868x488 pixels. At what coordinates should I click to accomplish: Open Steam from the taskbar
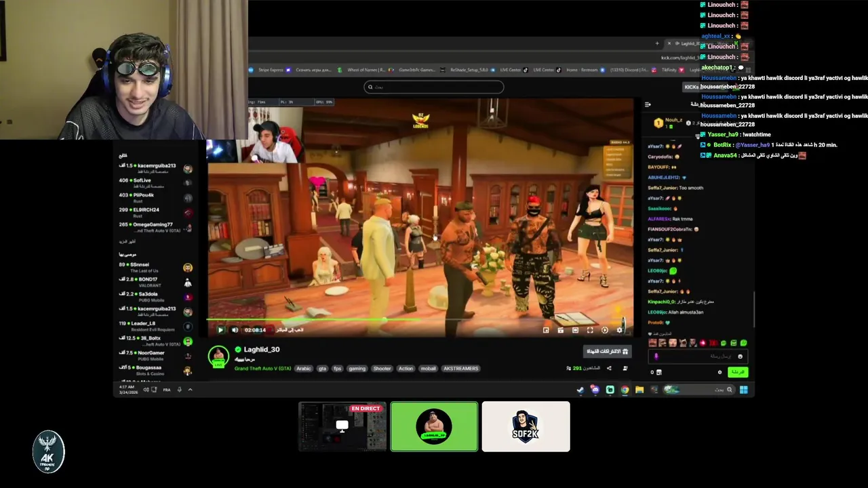tap(580, 390)
